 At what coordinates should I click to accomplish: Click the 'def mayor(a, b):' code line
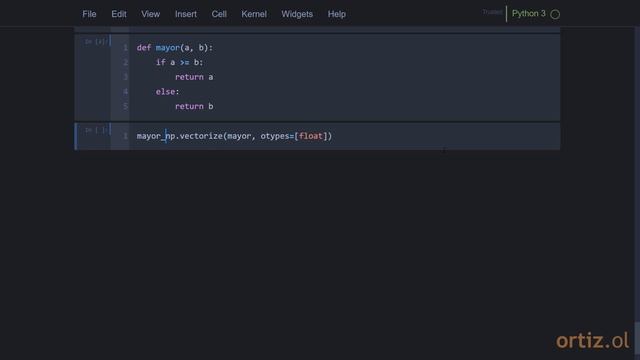(x=175, y=48)
